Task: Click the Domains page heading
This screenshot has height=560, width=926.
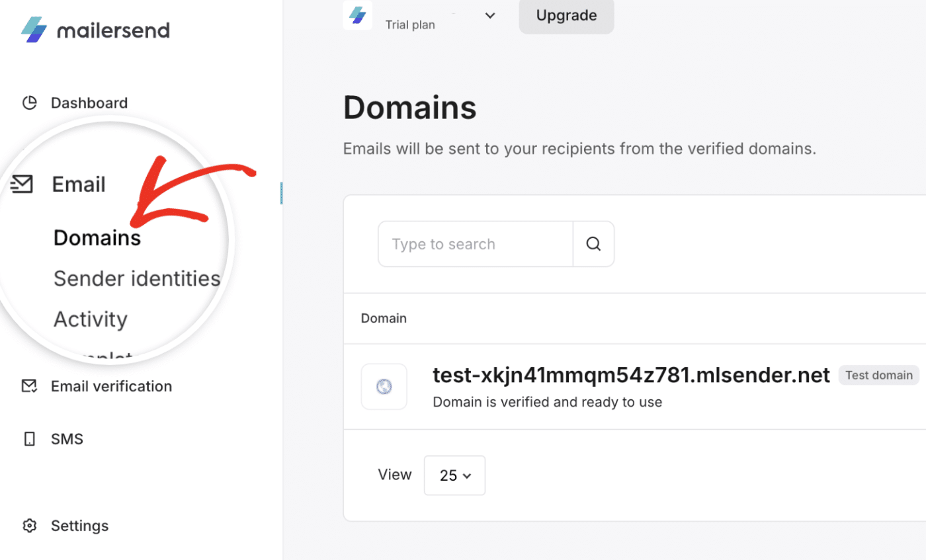Action: click(x=409, y=107)
